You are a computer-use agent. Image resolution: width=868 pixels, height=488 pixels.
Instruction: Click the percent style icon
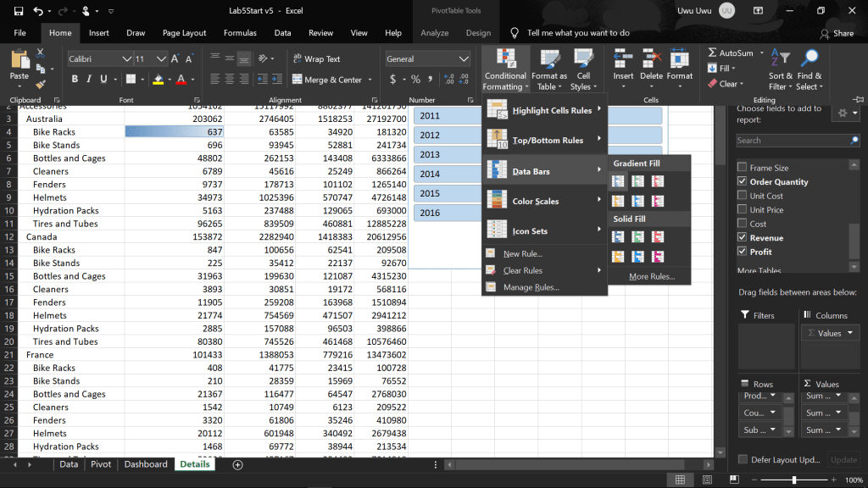pos(415,80)
